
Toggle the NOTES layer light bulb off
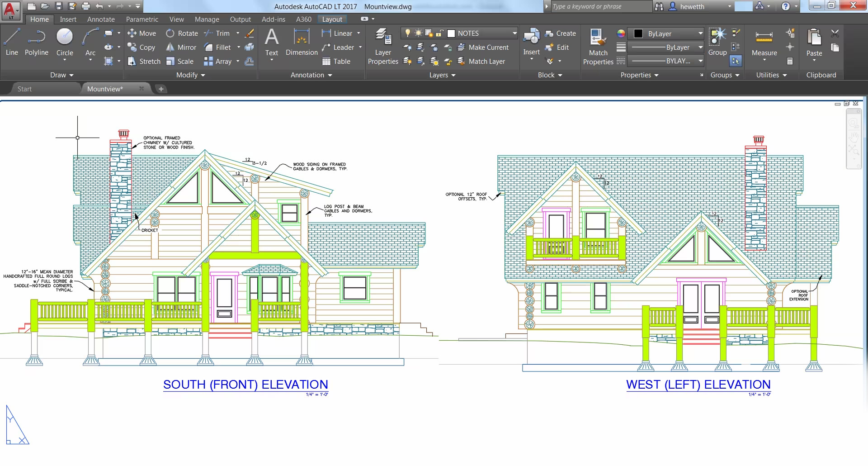pos(407,33)
